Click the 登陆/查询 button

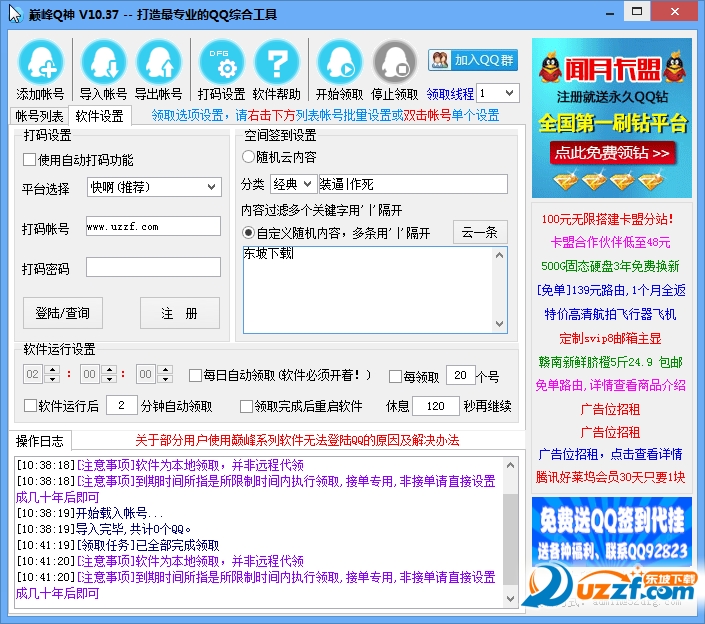tap(63, 313)
